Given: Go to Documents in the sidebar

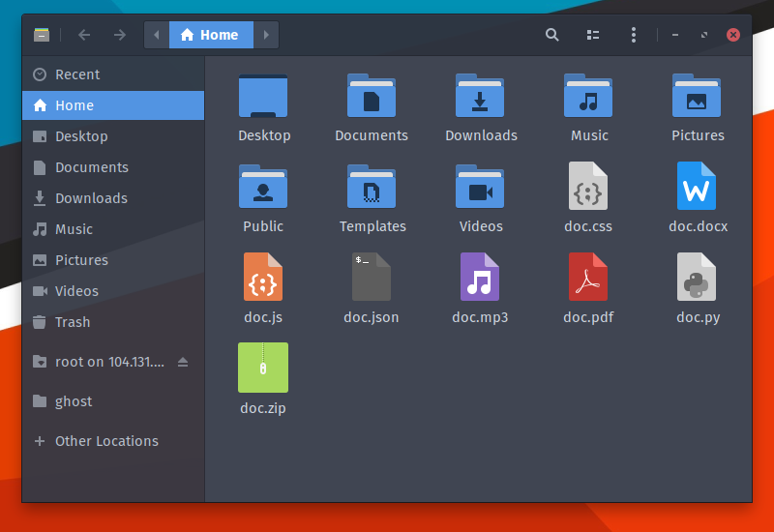Looking at the screenshot, I should pyautogui.click(x=113, y=167).
